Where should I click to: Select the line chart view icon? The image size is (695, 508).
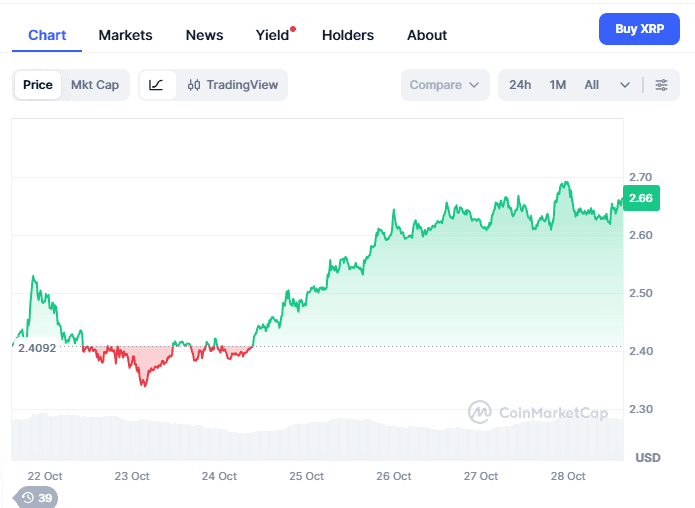pos(157,85)
